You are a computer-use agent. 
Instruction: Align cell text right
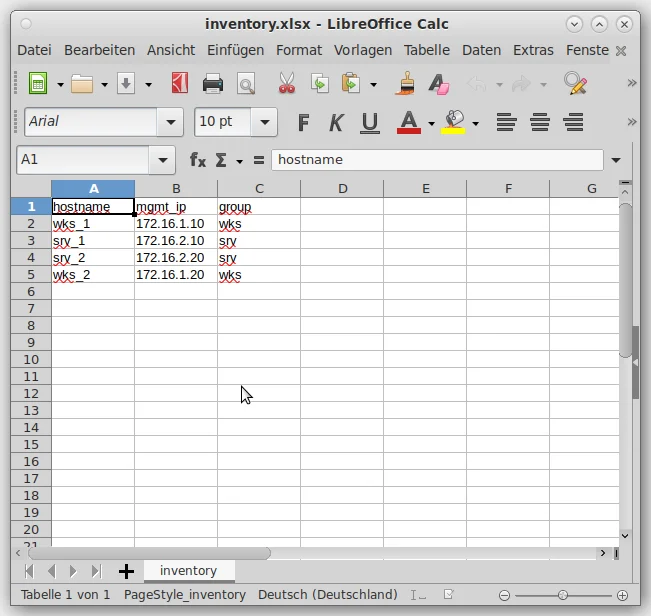point(573,122)
